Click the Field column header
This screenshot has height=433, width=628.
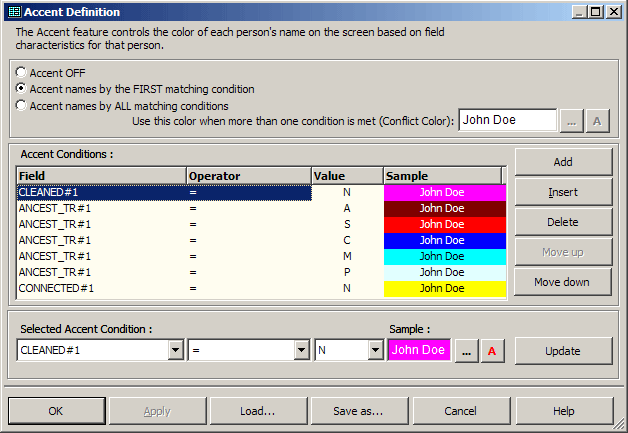(x=101, y=176)
